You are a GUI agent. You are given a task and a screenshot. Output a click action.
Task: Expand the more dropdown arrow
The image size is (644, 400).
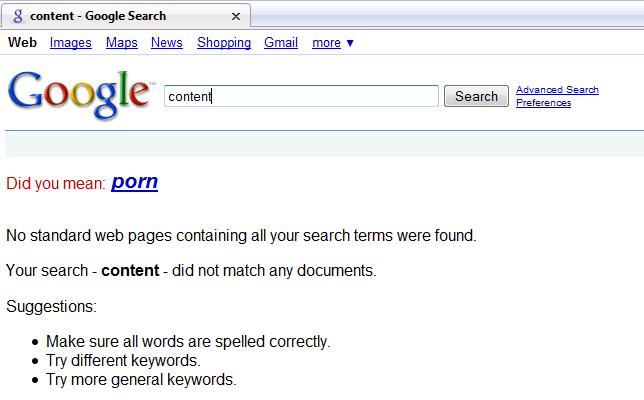click(x=350, y=43)
